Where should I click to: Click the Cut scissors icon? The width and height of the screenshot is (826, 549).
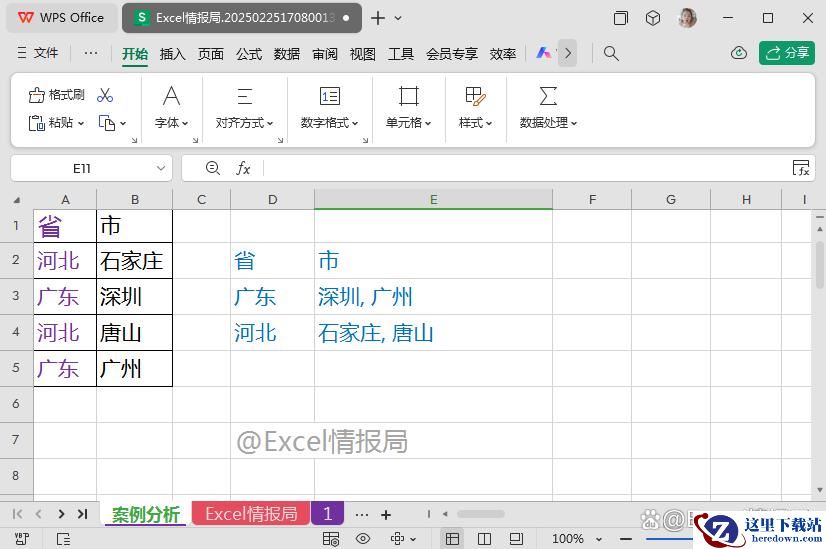point(105,95)
